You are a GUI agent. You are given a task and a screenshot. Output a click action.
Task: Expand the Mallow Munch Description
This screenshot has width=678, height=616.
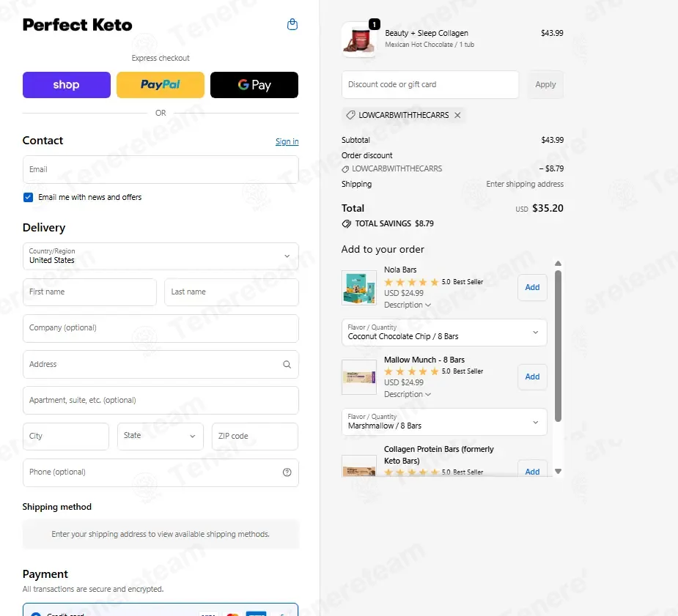tap(408, 394)
